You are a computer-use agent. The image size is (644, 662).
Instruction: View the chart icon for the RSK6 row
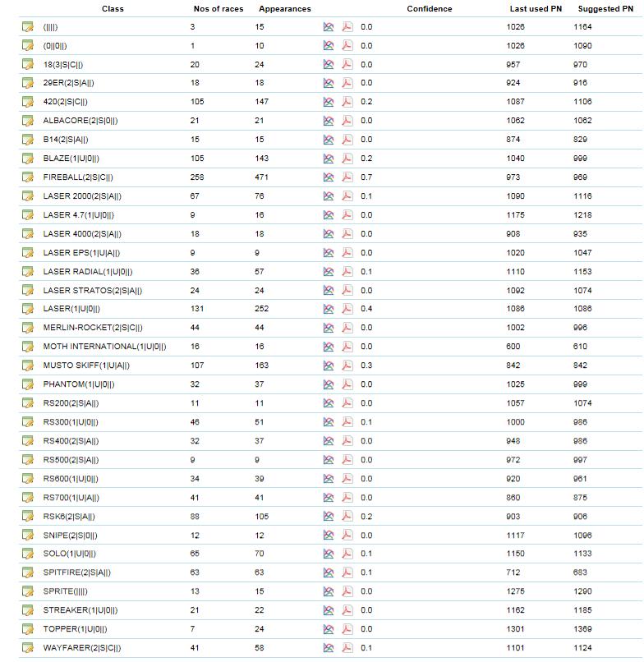pos(328,517)
